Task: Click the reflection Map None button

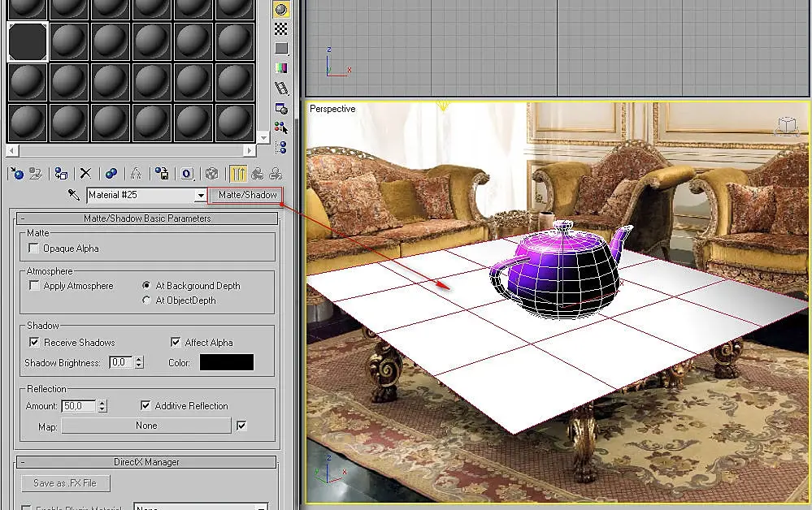Action: click(146, 426)
